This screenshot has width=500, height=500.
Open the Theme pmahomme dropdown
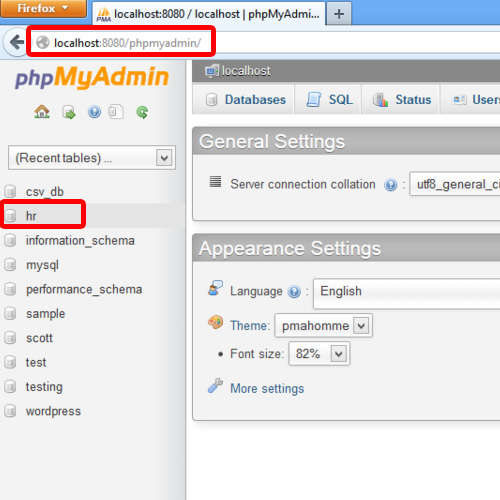tap(323, 325)
